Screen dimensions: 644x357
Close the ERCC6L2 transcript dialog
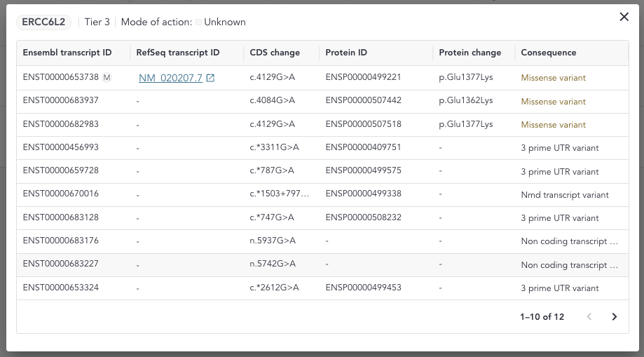tap(624, 17)
